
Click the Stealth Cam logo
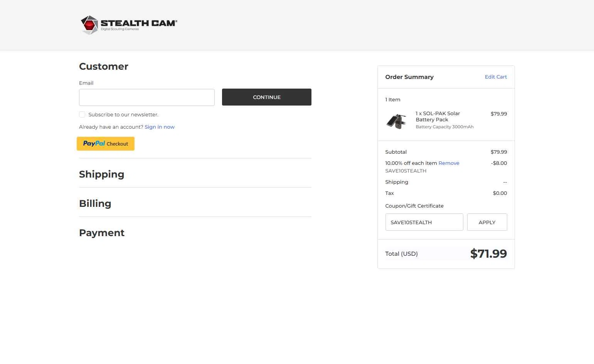pos(129,25)
